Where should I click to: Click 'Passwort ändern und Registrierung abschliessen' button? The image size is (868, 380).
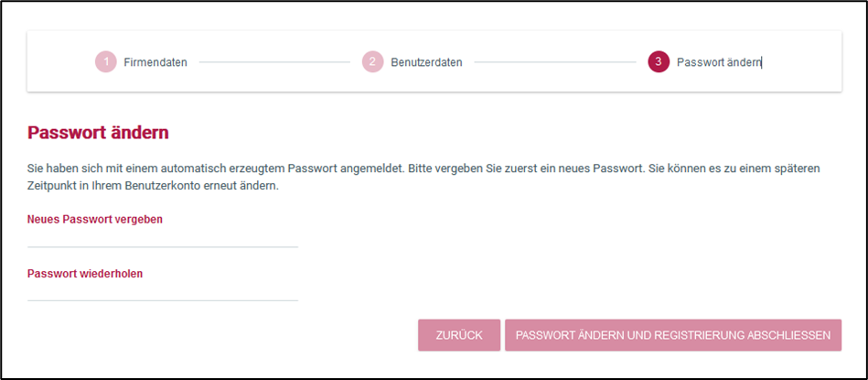[672, 335]
